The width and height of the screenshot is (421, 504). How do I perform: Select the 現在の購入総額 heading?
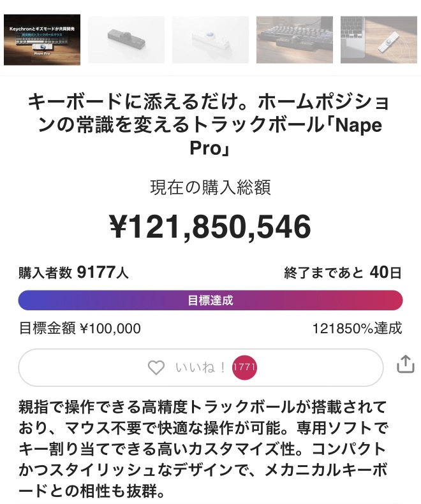(x=211, y=187)
